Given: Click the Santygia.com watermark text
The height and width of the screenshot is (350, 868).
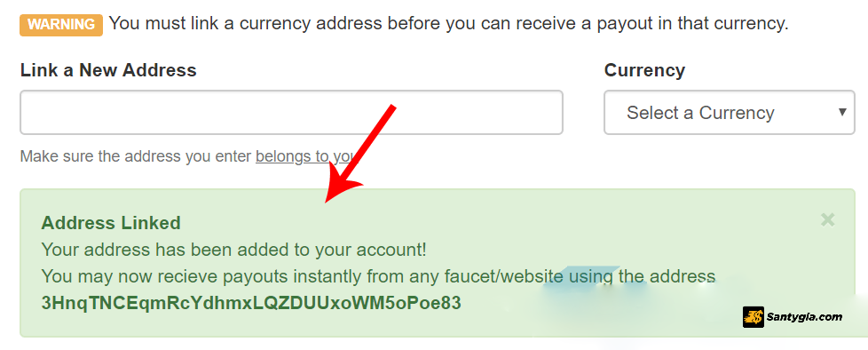Looking at the screenshot, I should pyautogui.click(x=804, y=317).
